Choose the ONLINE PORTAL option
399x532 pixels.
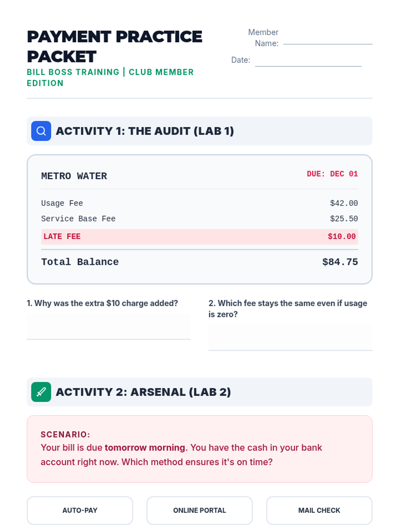tap(199, 510)
